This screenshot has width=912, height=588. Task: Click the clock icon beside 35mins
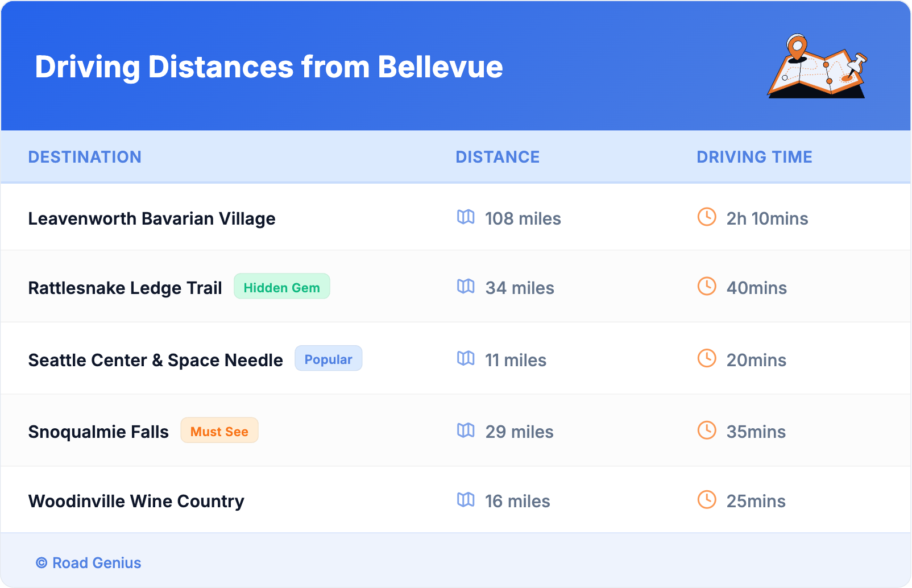point(707,430)
